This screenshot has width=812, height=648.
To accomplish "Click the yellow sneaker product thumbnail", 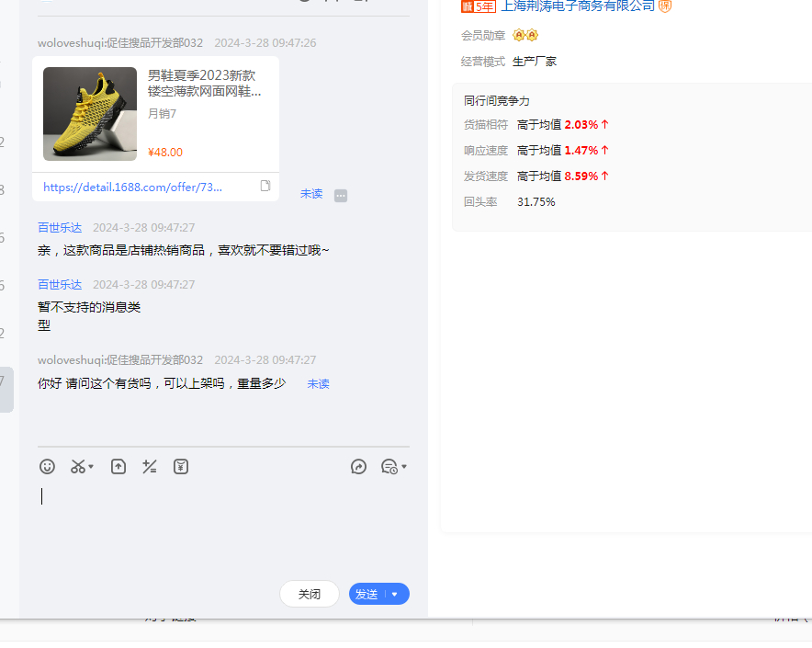I will 90,114.
